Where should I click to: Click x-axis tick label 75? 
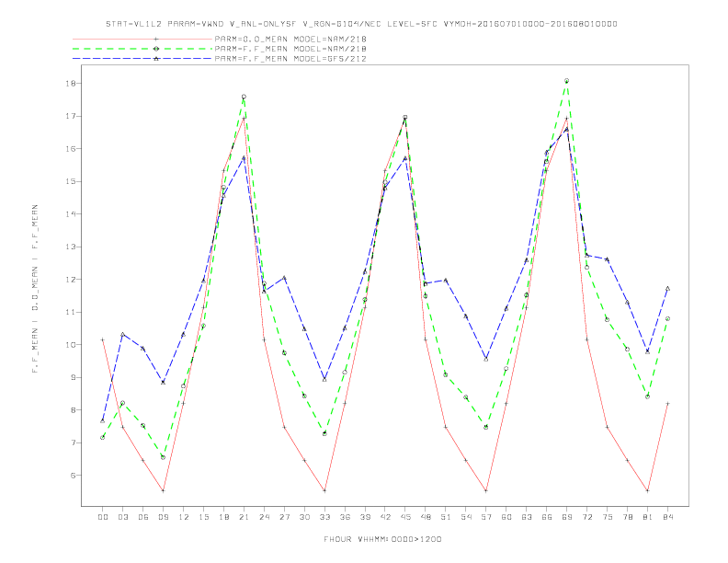click(x=608, y=517)
